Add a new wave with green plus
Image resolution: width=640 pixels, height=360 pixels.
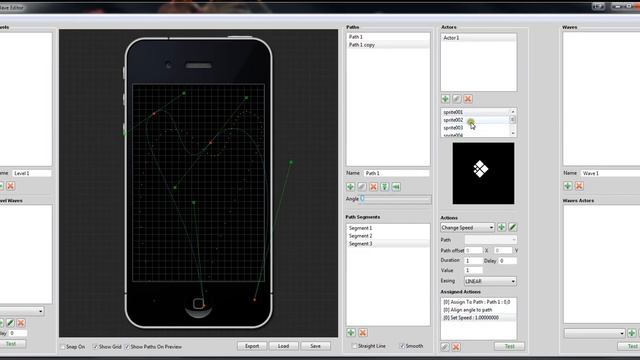click(568, 186)
